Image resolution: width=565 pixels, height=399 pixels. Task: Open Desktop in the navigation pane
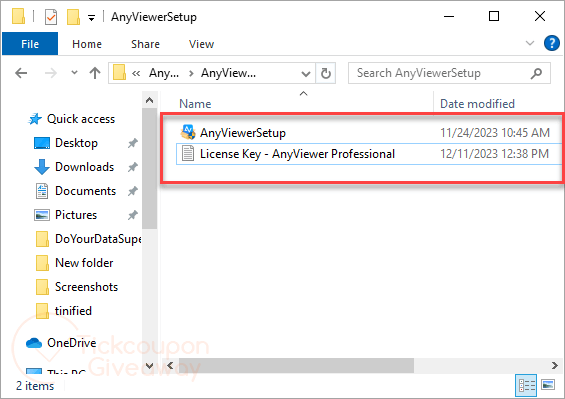[76, 143]
